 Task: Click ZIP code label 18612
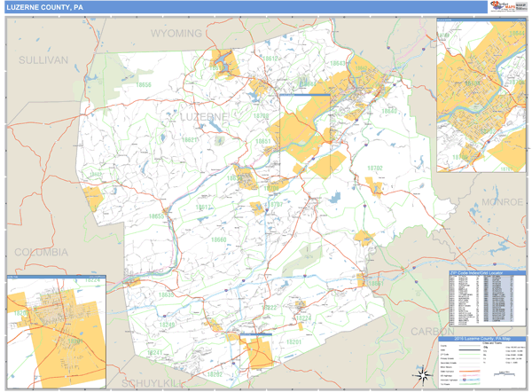click(270, 59)
